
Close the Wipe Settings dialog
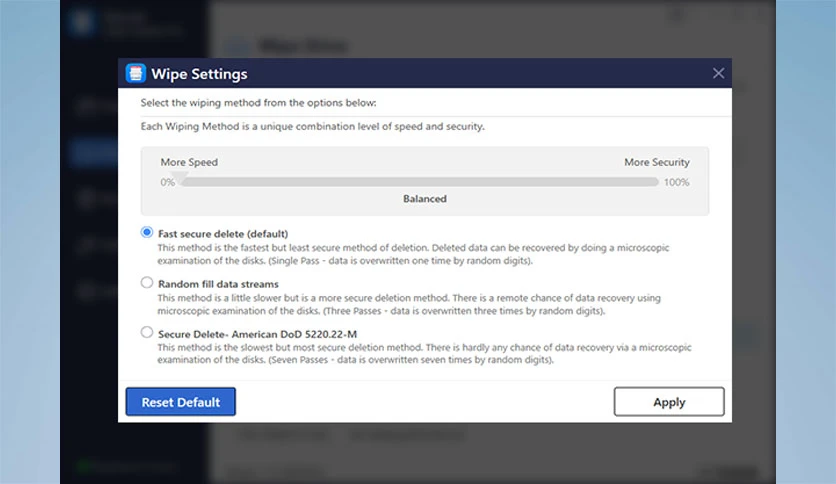[x=718, y=73]
